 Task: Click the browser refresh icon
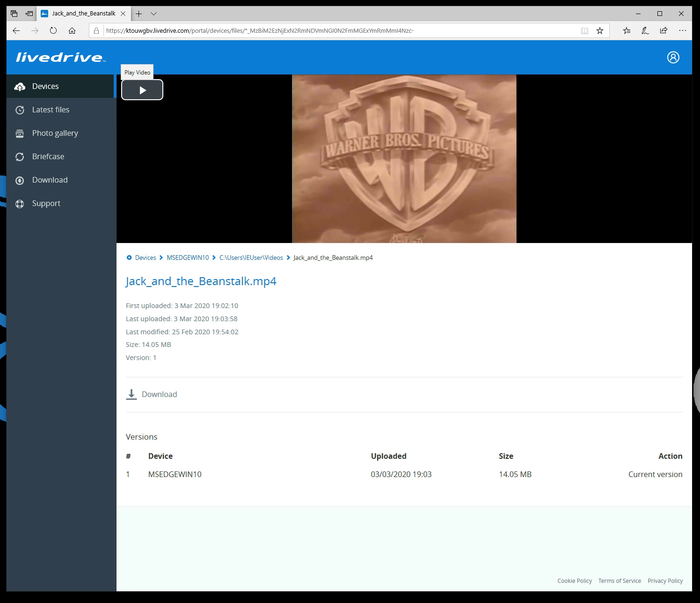[53, 30]
